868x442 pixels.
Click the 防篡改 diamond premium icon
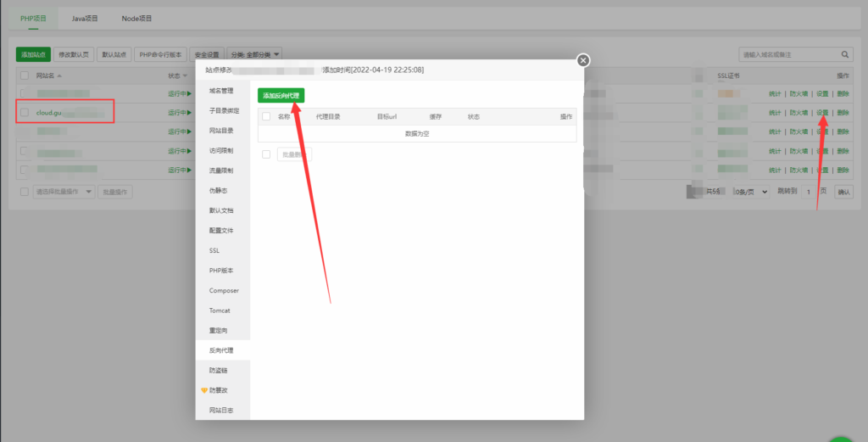click(x=203, y=390)
